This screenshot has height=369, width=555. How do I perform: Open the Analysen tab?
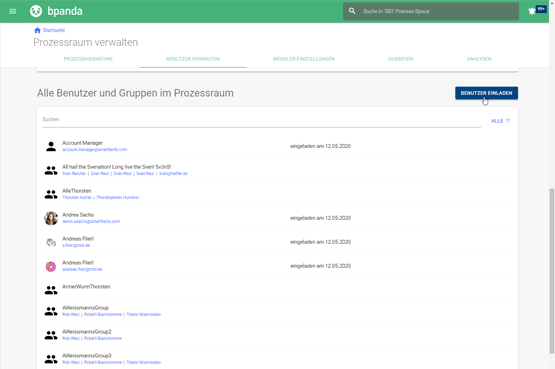pyautogui.click(x=479, y=59)
